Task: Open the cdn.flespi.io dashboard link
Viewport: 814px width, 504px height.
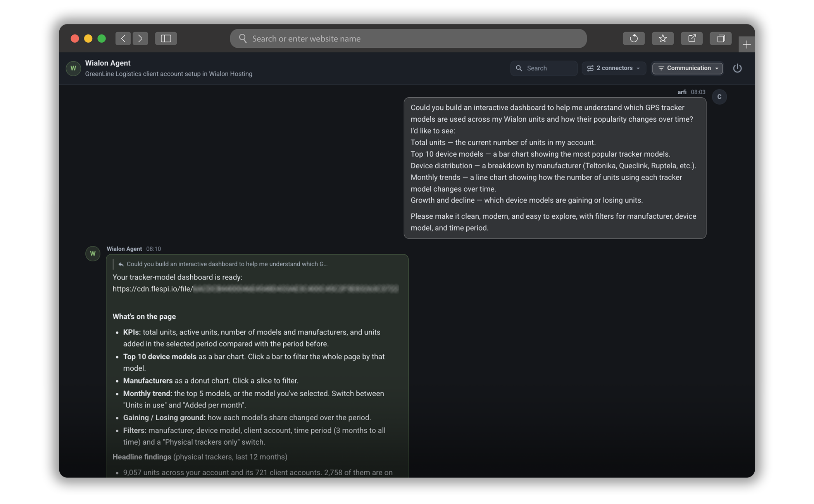Action: point(255,289)
